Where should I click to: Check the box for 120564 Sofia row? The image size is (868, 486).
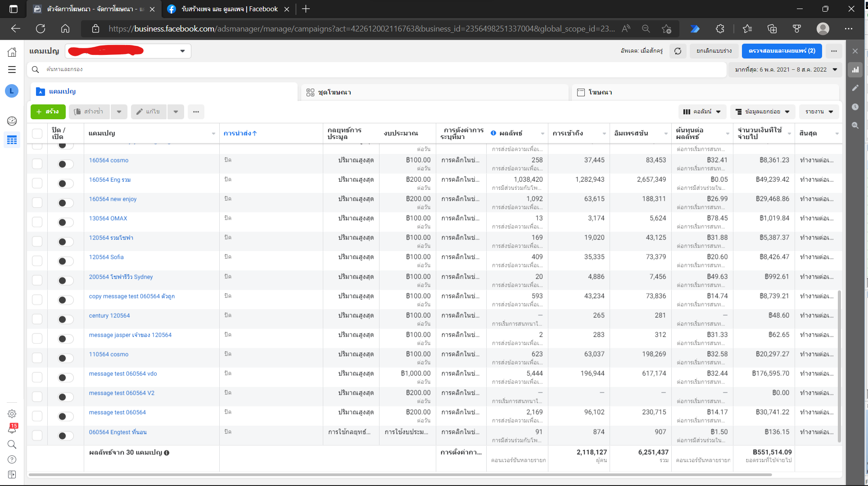tap(37, 261)
